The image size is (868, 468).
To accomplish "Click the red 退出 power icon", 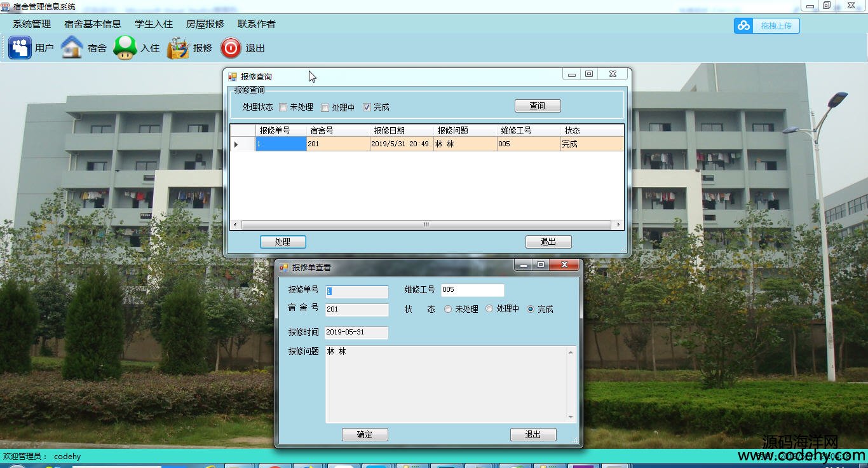I will click(231, 48).
